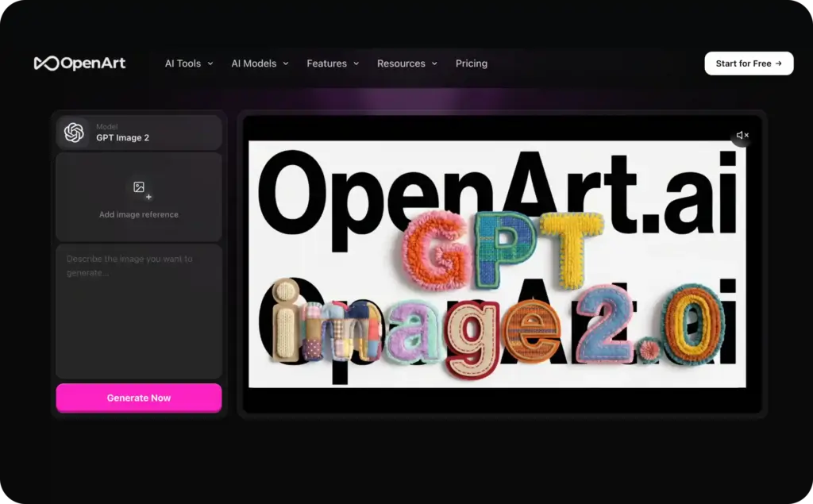Screen dimensions: 813x504
Task: Unmute the video with the speaker icon
Action: (742, 136)
